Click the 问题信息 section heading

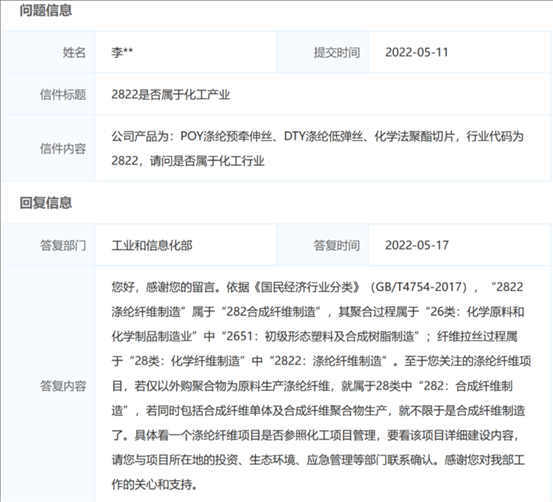pos(45,11)
